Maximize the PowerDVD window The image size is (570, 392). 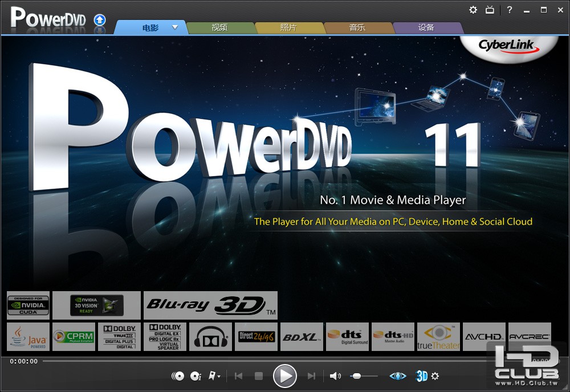point(543,10)
